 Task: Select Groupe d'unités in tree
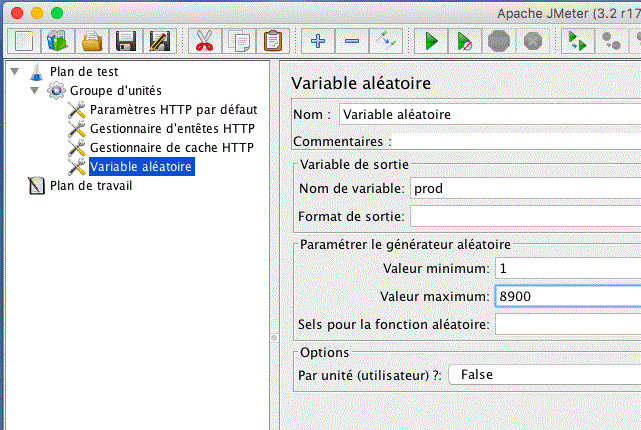coord(116,90)
